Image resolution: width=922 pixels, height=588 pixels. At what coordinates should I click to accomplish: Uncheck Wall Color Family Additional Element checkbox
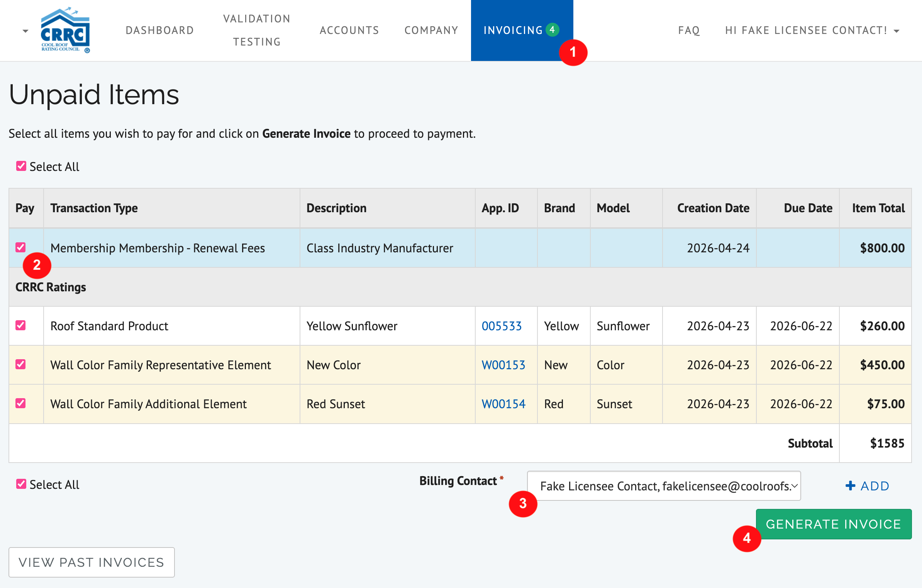21,403
